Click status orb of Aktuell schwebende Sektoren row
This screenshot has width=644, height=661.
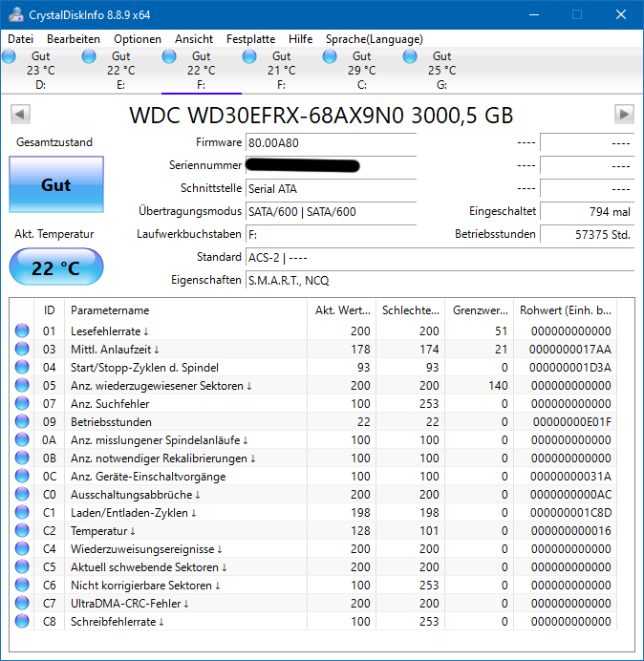(x=22, y=566)
